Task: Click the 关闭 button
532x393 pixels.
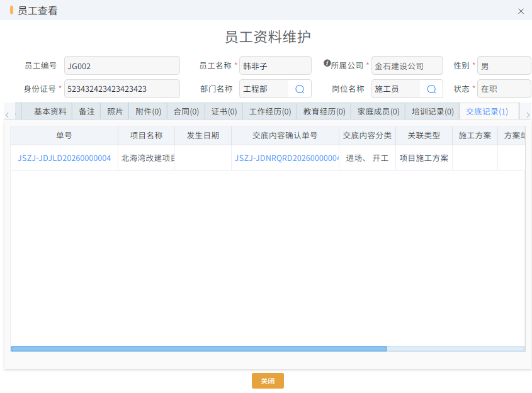Action: click(x=268, y=381)
